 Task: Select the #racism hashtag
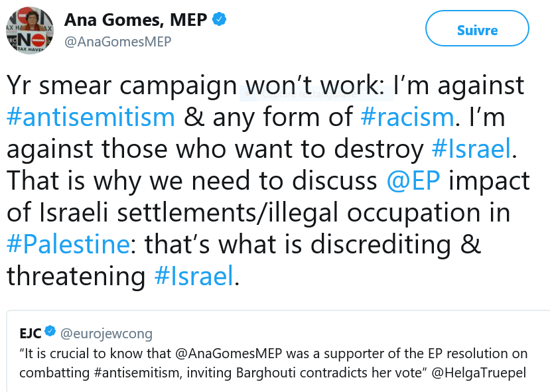click(x=407, y=117)
